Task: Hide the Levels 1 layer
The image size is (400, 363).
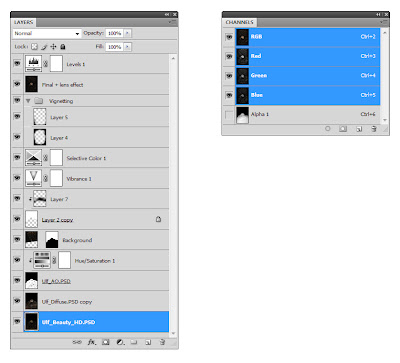Action: tap(17, 63)
